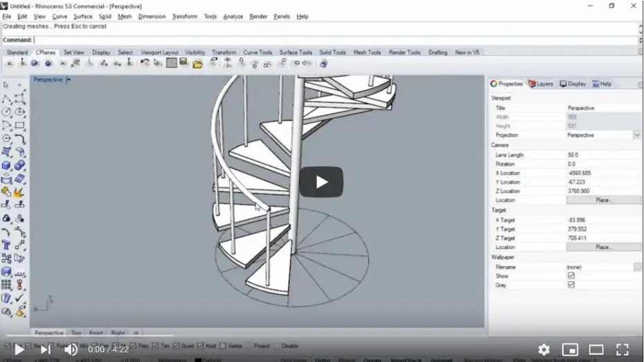Image resolution: width=644 pixels, height=362 pixels.
Task: Select the Rectangle tool
Action: [19, 125]
